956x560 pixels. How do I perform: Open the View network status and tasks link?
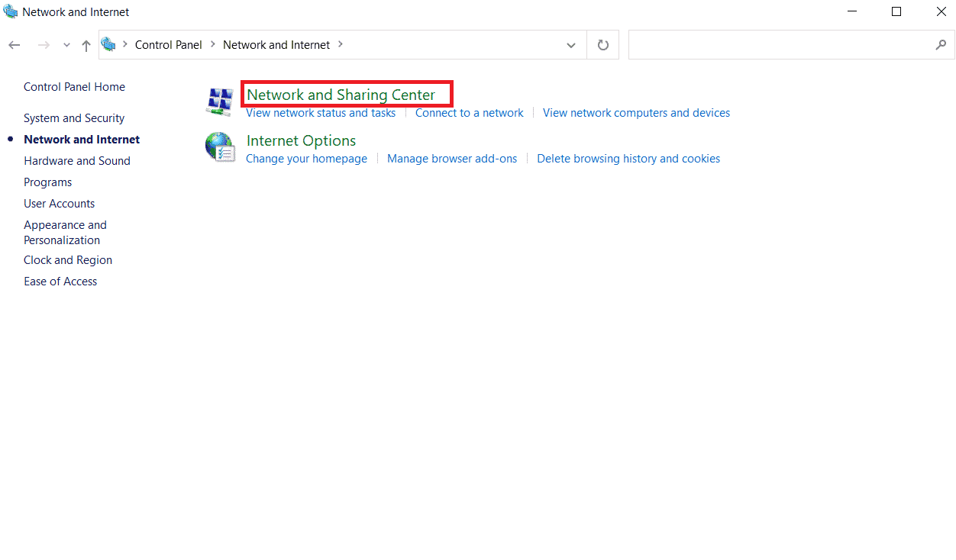click(x=320, y=112)
